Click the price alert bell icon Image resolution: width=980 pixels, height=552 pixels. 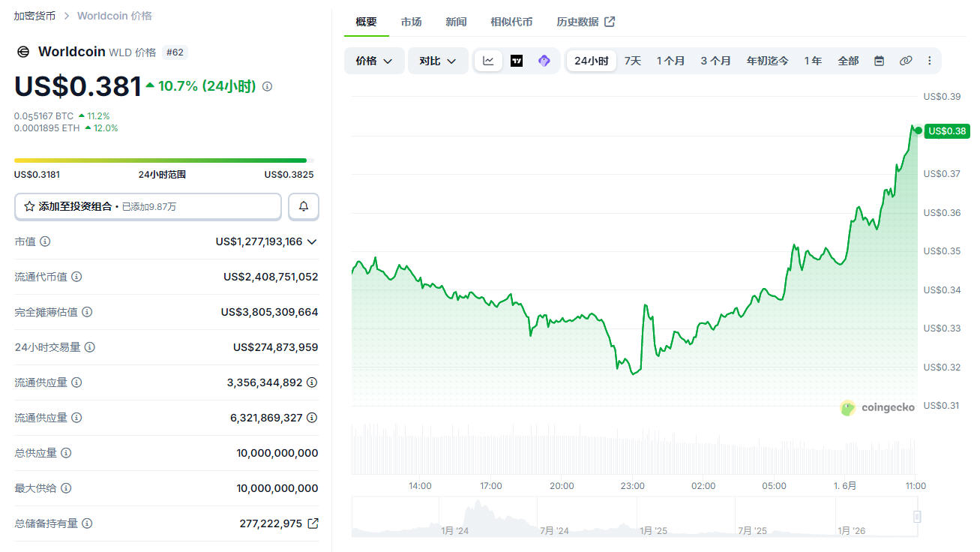[304, 206]
